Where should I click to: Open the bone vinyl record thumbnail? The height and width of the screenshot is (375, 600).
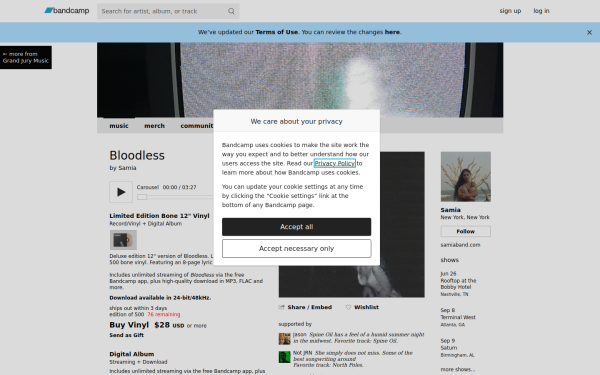123,240
